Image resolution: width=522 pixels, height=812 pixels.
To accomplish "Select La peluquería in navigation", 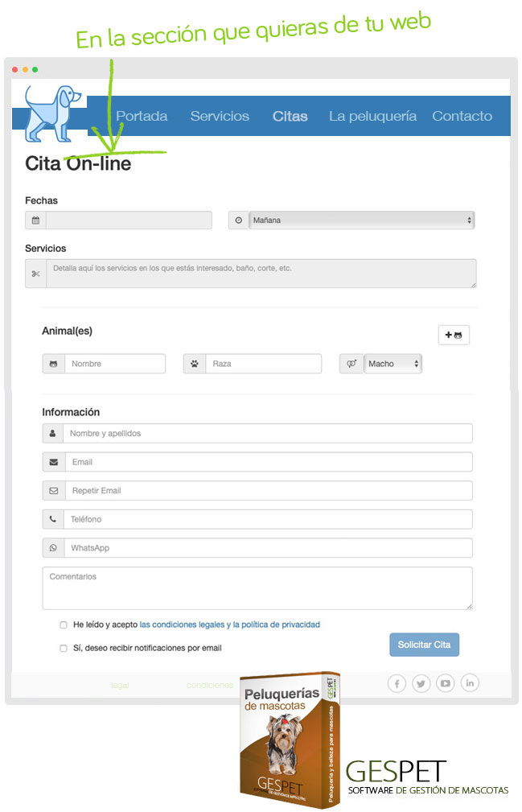I will pyautogui.click(x=372, y=116).
